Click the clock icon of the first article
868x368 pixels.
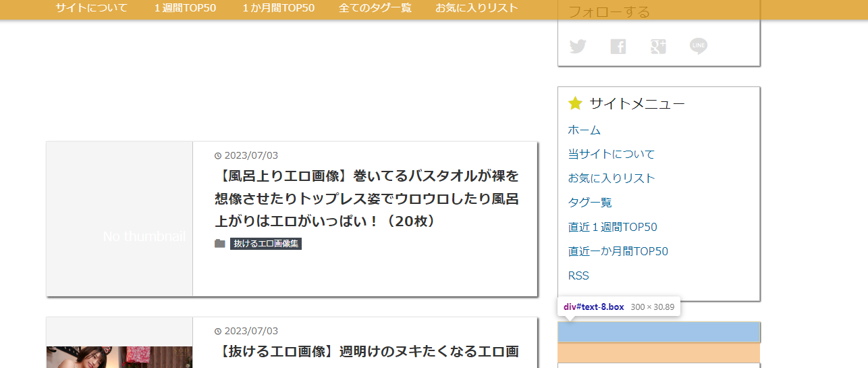(x=218, y=156)
